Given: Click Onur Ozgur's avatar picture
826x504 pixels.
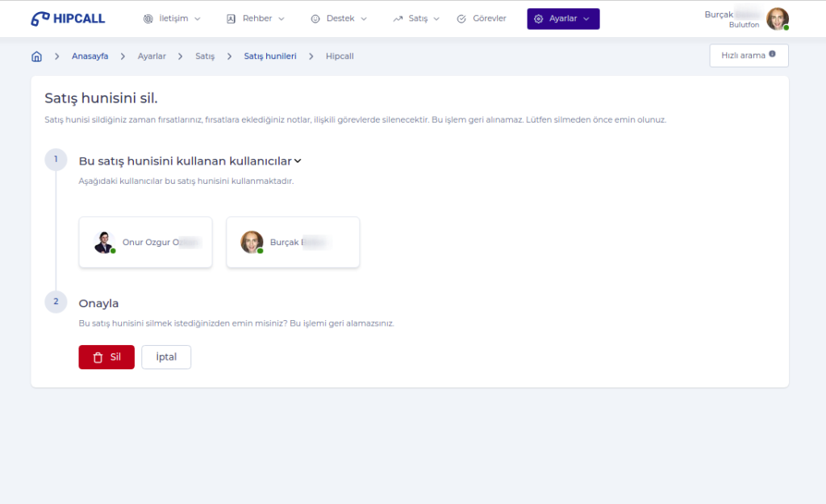Looking at the screenshot, I should [x=103, y=242].
